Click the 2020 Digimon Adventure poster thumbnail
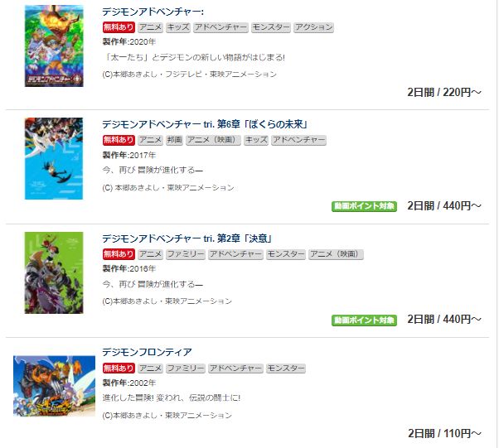The height and width of the screenshot is (448, 499). point(54,46)
